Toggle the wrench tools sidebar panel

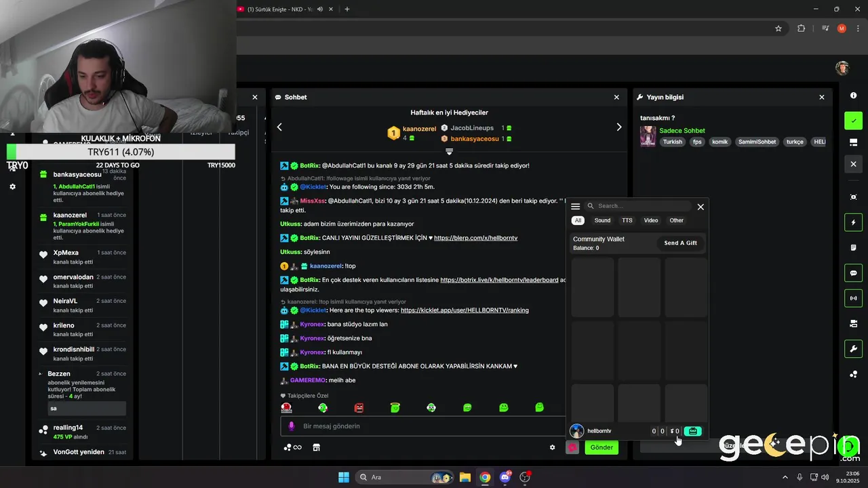click(853, 349)
